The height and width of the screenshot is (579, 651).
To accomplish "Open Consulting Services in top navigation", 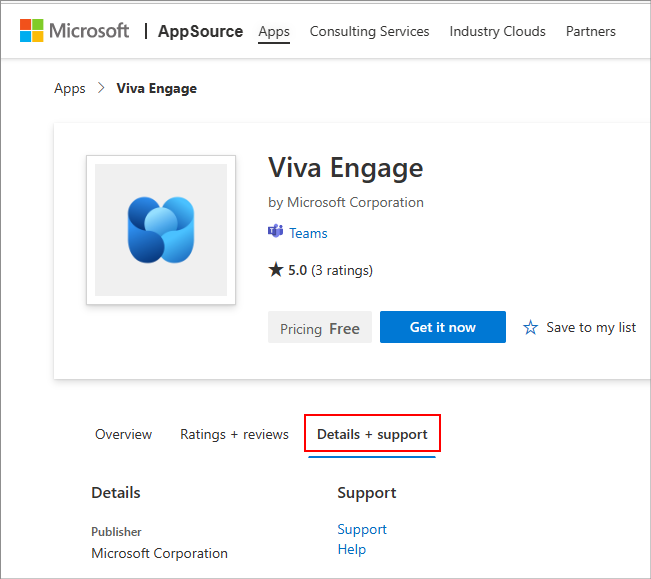I will 370,32.
